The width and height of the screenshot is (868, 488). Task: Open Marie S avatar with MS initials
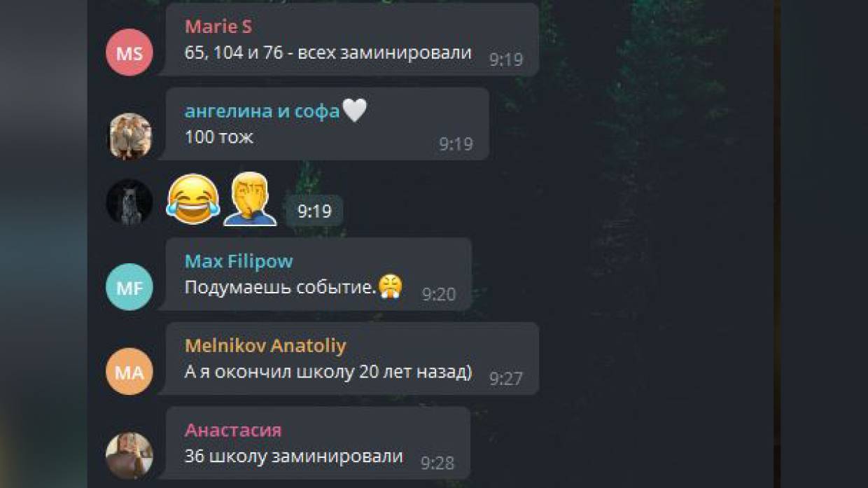pyautogui.click(x=129, y=53)
